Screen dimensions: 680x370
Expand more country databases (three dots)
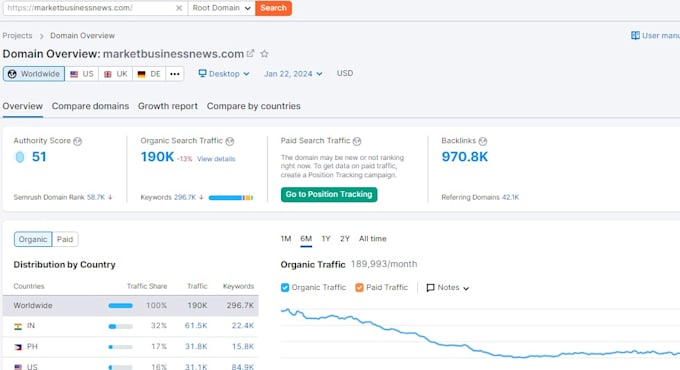[175, 74]
